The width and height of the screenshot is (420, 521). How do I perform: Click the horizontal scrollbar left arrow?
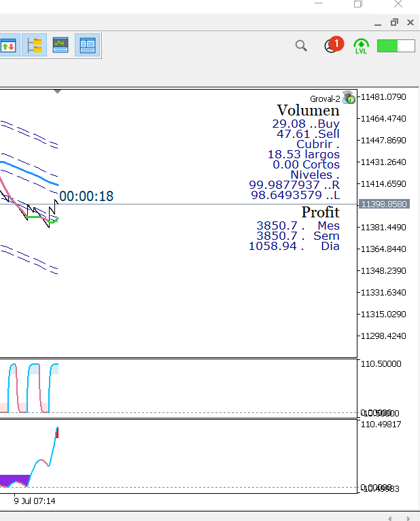click(389, 518)
